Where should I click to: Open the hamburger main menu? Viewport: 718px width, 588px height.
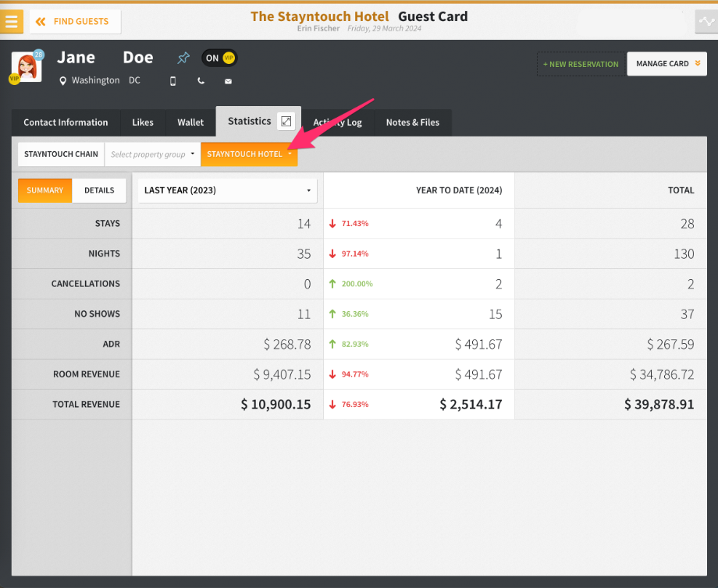(12, 22)
